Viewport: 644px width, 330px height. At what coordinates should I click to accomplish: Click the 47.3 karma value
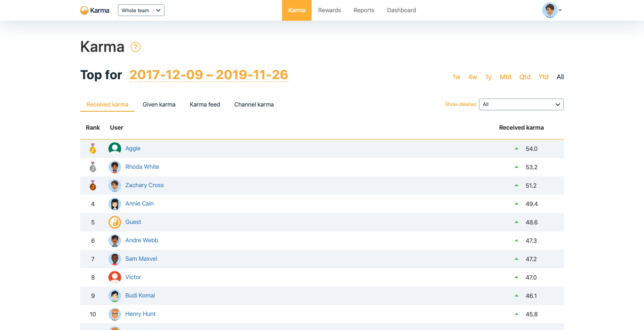(x=531, y=240)
